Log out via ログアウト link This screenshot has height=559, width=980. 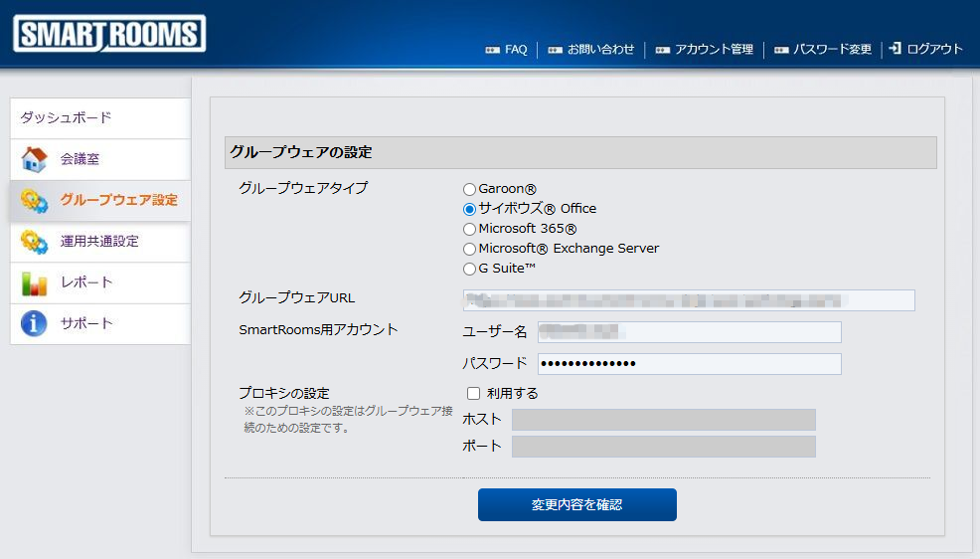934,49
